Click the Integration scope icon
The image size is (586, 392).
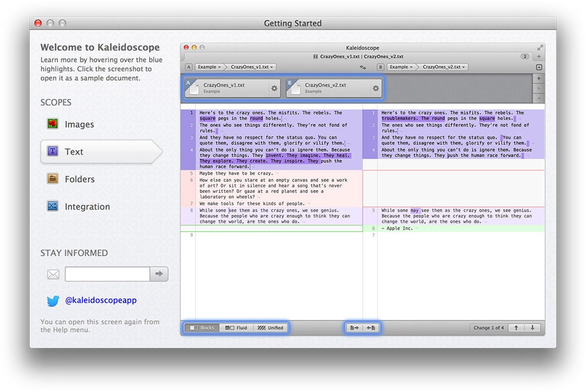52,206
